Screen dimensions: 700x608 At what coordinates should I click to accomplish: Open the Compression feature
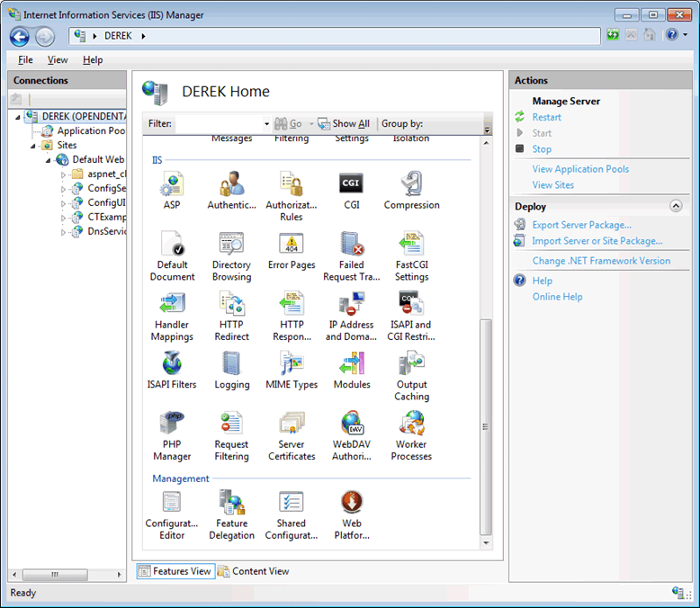pos(411,190)
